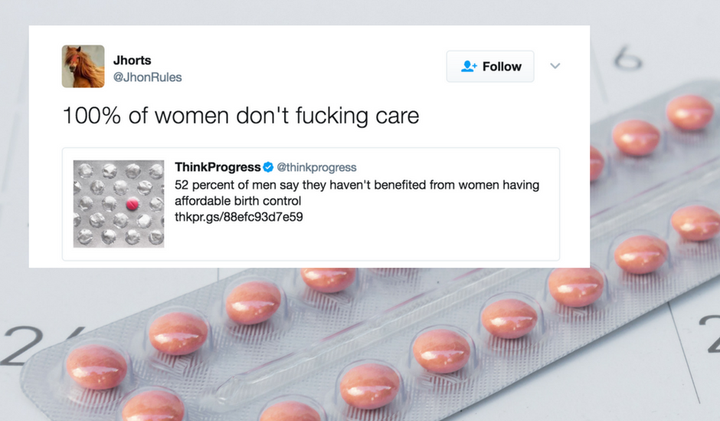Click the blue verified badge beside ThinkProgress
Screen dimensions: 720x421
(268, 167)
